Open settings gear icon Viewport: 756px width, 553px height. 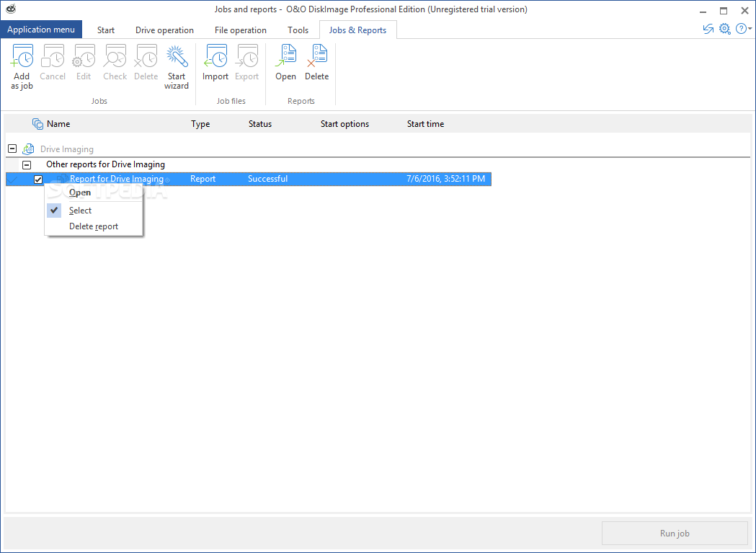coord(725,29)
